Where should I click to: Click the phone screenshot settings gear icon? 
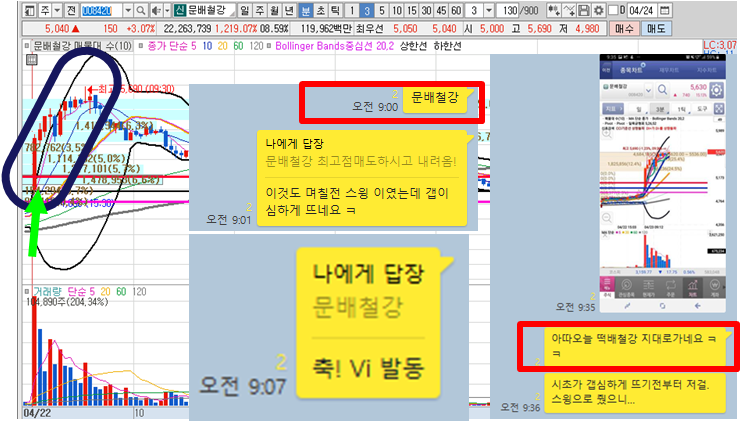click(716, 90)
